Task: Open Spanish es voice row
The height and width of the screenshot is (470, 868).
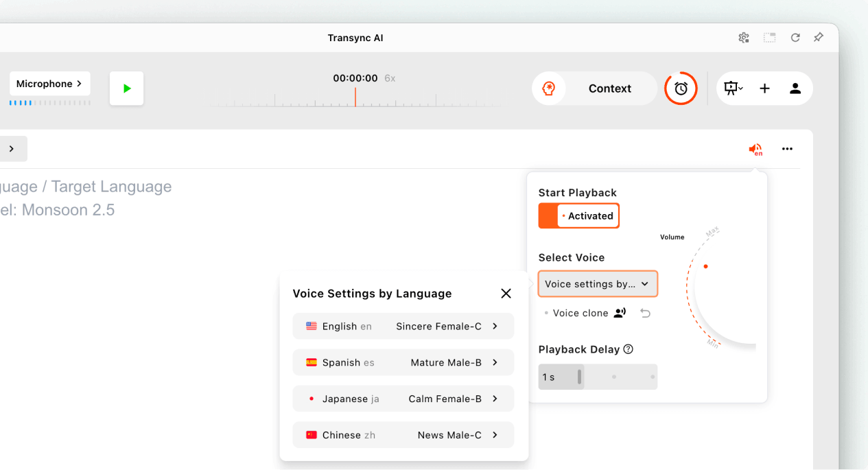Action: pos(403,362)
